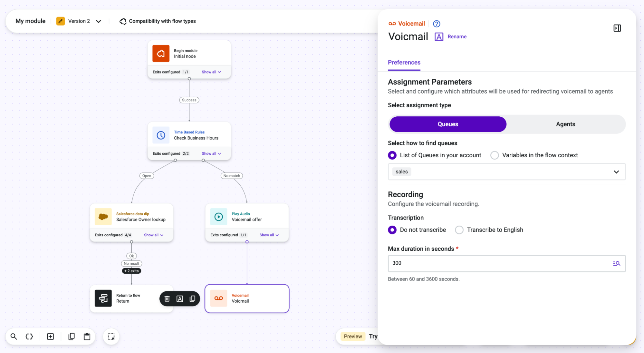
Task: Switch assignment type to Queues
Action: pyautogui.click(x=448, y=124)
